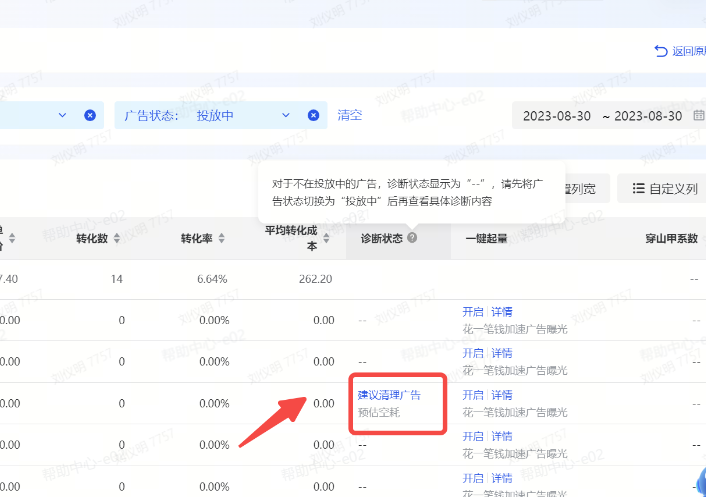
Task: Select the end date 2023-08-30 field
Action: tap(648, 116)
